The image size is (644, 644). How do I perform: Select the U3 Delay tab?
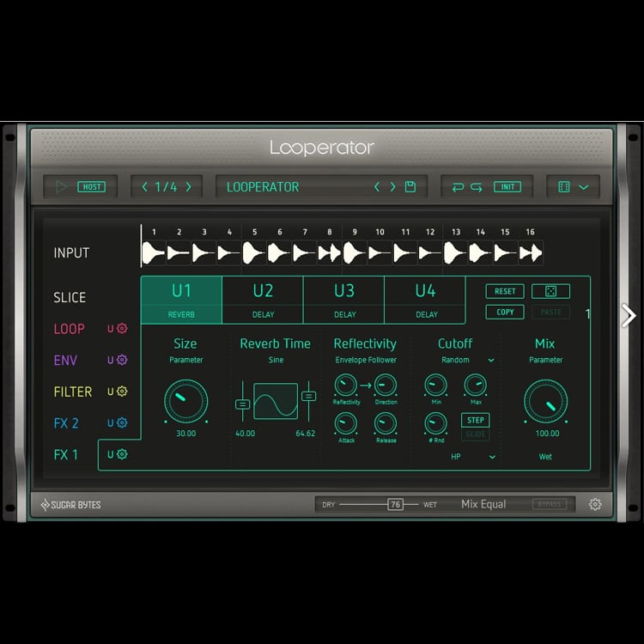[x=344, y=300]
